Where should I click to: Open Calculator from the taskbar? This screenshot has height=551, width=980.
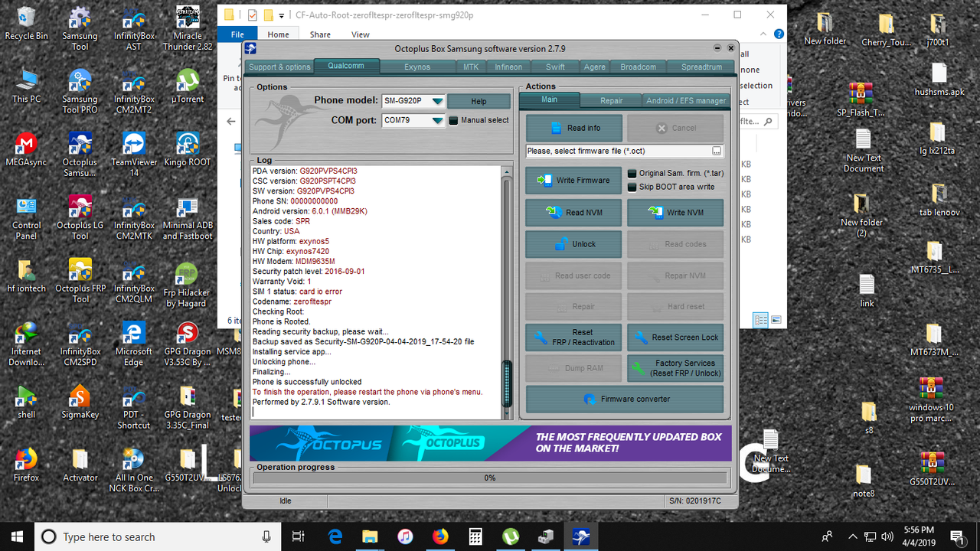tap(475, 536)
